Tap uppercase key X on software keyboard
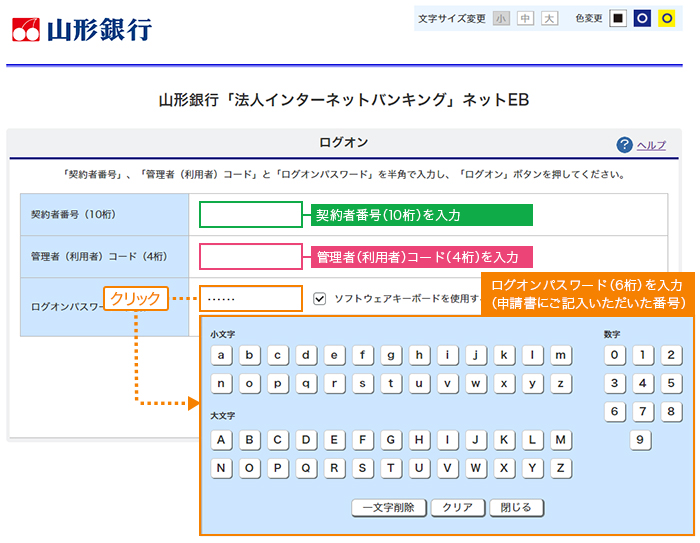This screenshot has width=700, height=543. pyautogui.click(x=504, y=468)
